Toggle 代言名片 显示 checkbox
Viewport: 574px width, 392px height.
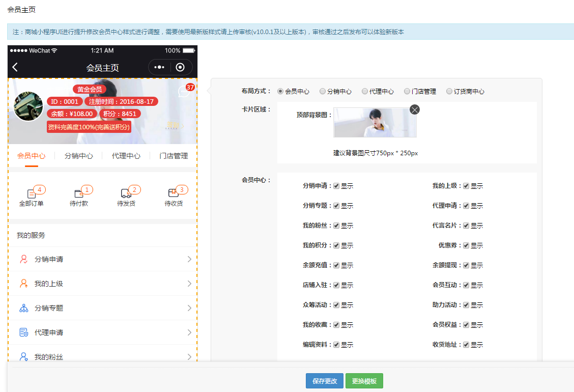(x=466, y=226)
